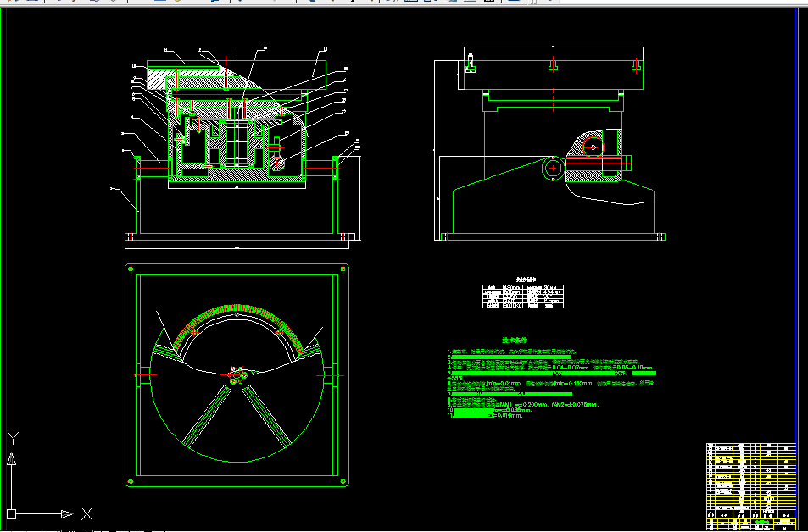Select the yellow title block parts list
The height and width of the screenshot is (532, 808).
tap(751, 487)
